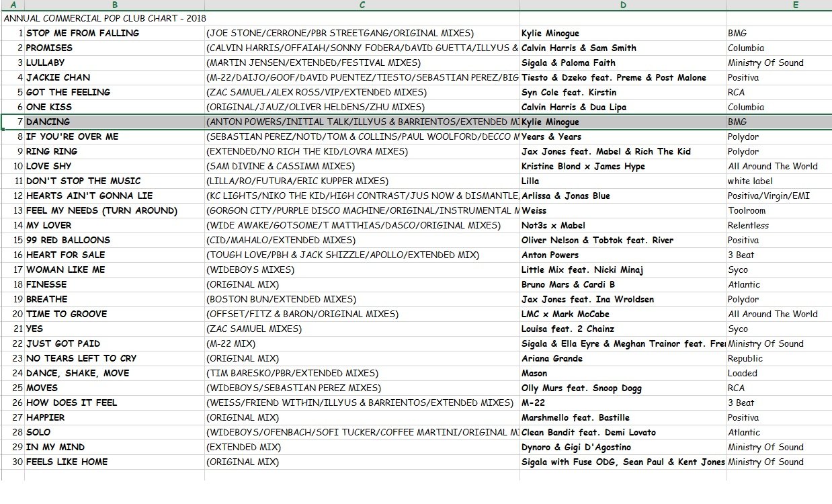Click the 'IN MY MIND' cell
832x504 pixels.
[x=114, y=447]
